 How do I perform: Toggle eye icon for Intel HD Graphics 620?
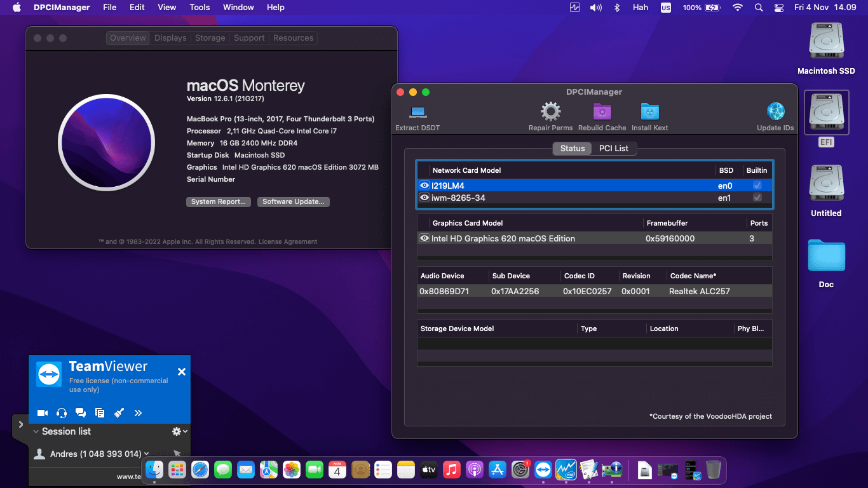[x=424, y=238]
